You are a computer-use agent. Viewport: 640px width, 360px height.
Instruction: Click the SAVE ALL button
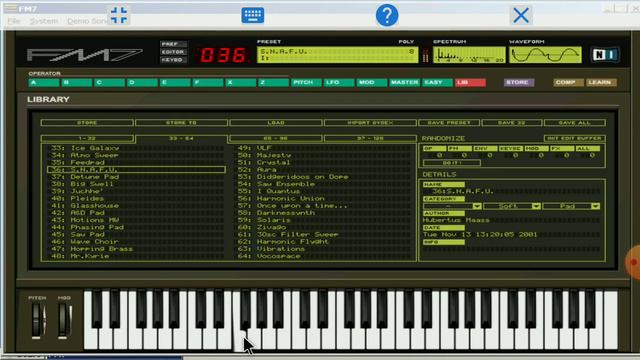pos(575,122)
